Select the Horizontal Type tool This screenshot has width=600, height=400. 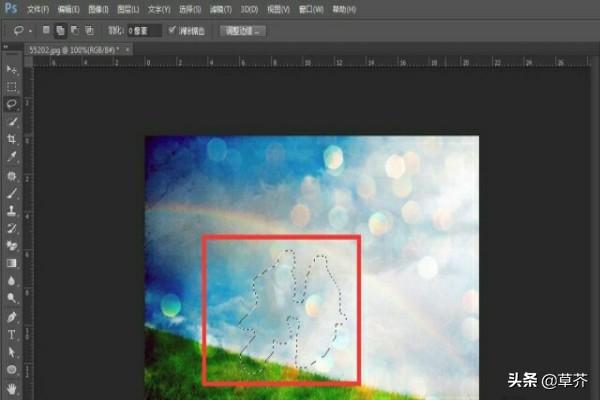click(x=12, y=334)
